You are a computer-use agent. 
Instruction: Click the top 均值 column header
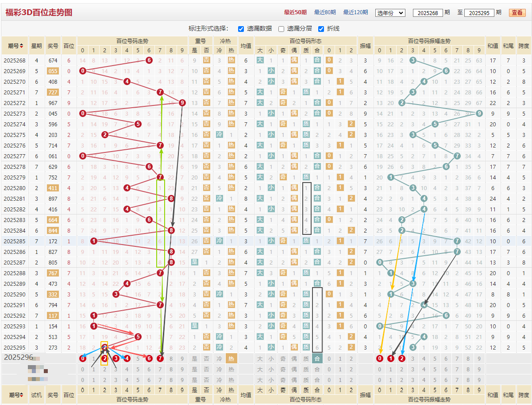pyautogui.click(x=246, y=46)
